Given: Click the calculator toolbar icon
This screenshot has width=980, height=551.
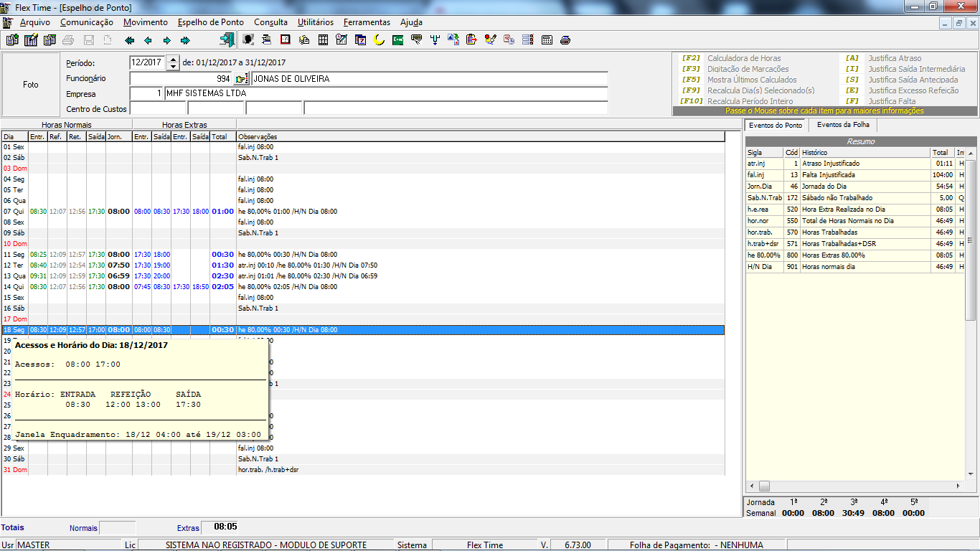Looking at the screenshot, I should 547,40.
